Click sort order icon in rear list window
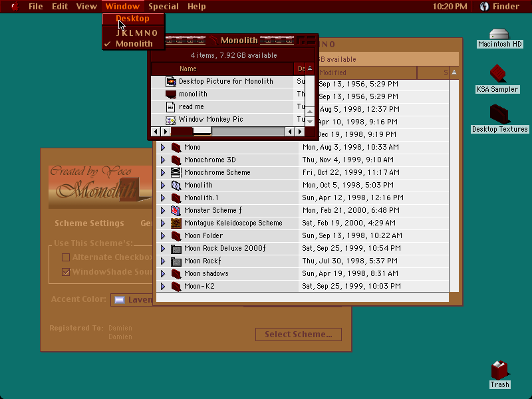Image resolution: width=532 pixels, height=399 pixels. pyautogui.click(x=454, y=72)
